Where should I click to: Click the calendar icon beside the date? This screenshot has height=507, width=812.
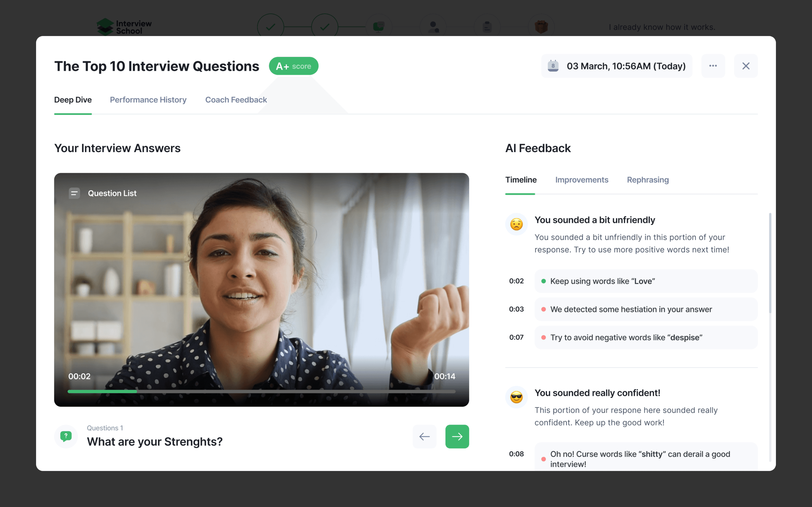553,66
